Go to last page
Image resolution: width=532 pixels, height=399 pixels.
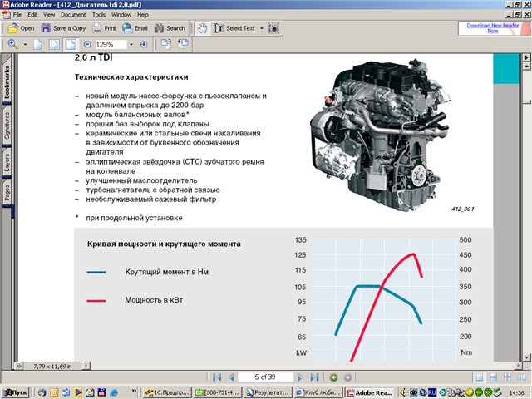pos(314,377)
